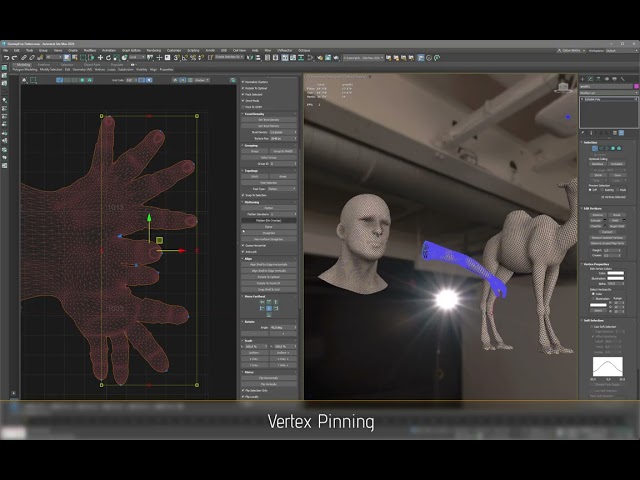The width and height of the screenshot is (640, 480).
Task: Toggle Pack Selected checkbox
Action: point(243,94)
